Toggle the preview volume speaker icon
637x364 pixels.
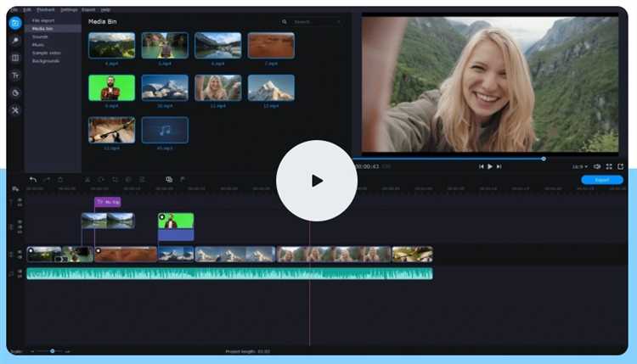(x=597, y=166)
